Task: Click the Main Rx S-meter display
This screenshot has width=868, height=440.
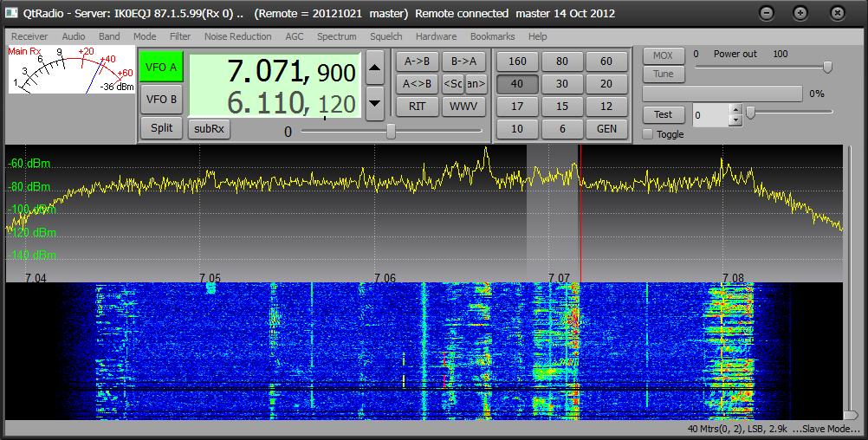Action: pyautogui.click(x=71, y=70)
